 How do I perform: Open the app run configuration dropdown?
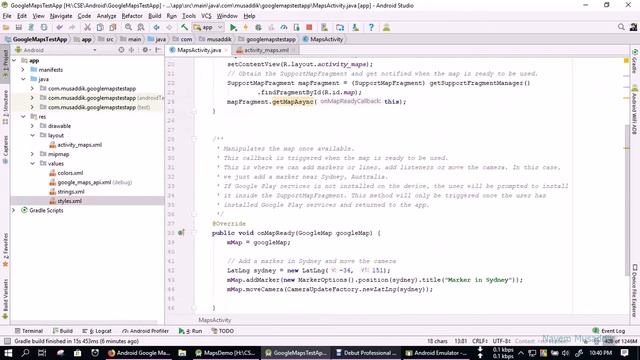click(x=208, y=27)
